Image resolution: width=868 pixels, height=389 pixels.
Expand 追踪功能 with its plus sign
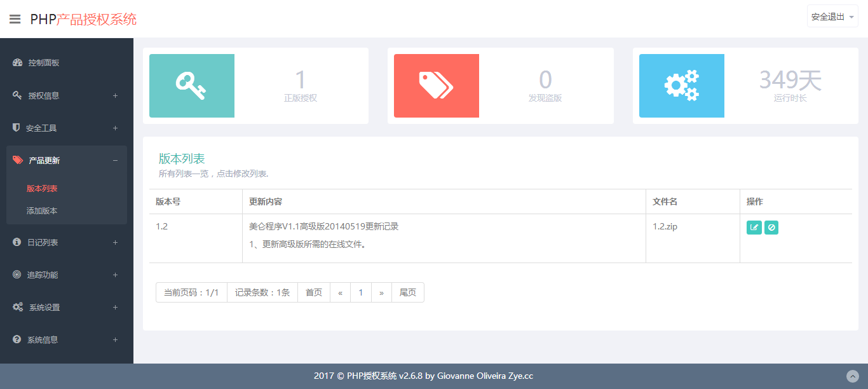(x=115, y=275)
